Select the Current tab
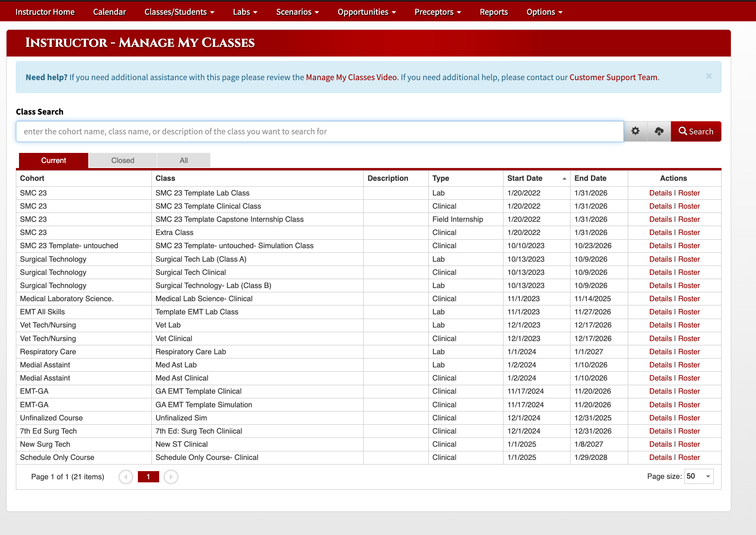756x535 pixels. 53,160
